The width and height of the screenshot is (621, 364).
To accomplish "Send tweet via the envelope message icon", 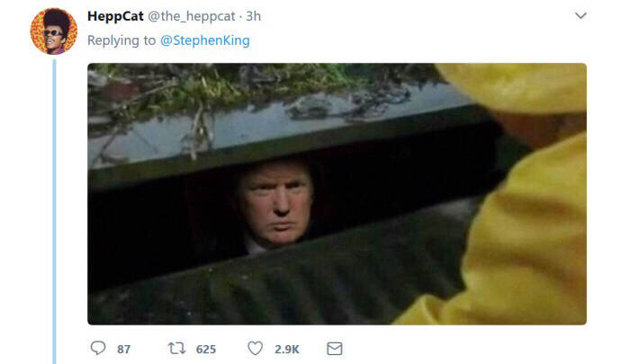I will (335, 349).
